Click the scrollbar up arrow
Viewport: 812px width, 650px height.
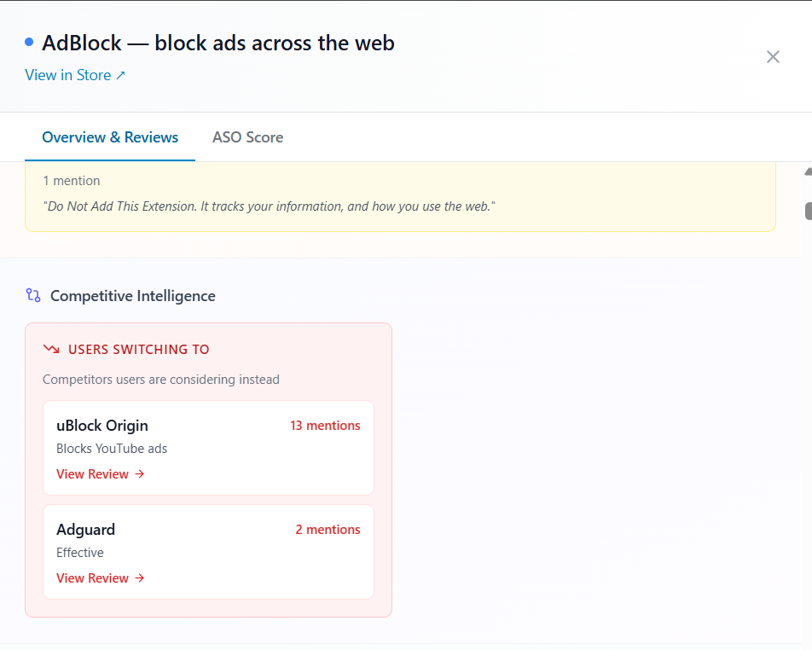(807, 171)
